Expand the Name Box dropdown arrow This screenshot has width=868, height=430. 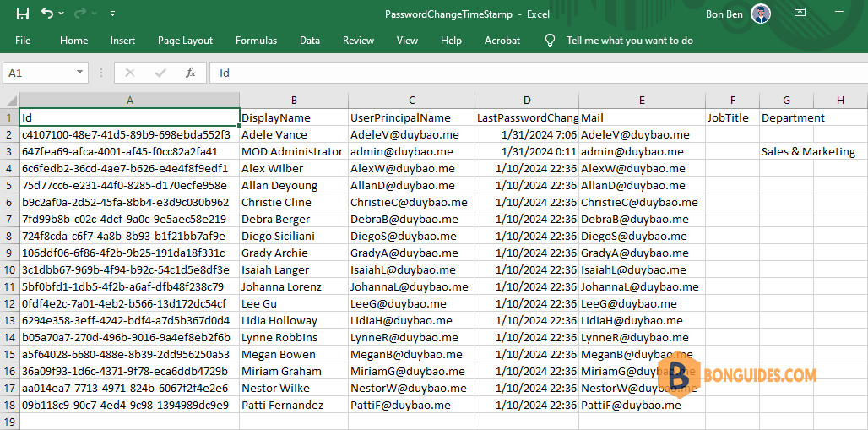79,73
